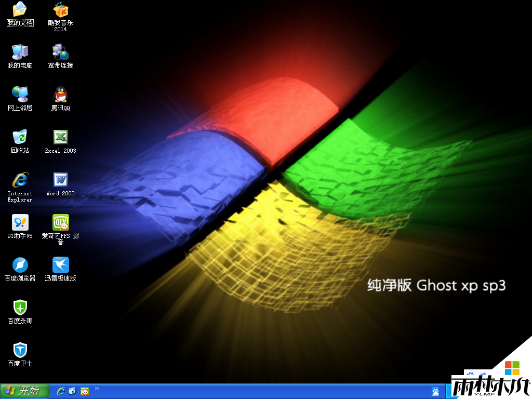This screenshot has height=399, width=532.
Task: Open the 我的文档 desktop icon
Action: pyautogui.click(x=20, y=10)
